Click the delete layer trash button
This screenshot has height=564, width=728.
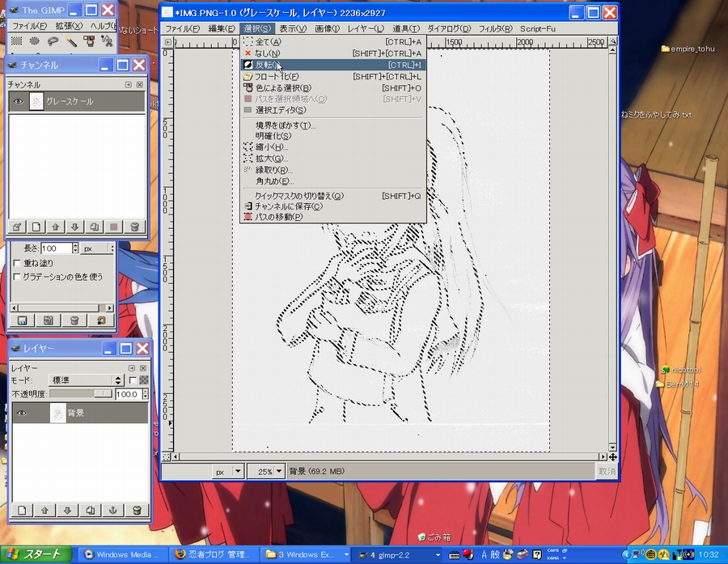point(137,510)
